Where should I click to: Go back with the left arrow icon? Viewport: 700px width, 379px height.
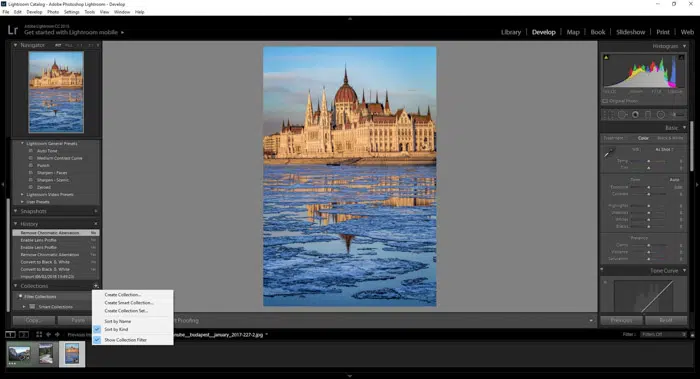[48, 334]
